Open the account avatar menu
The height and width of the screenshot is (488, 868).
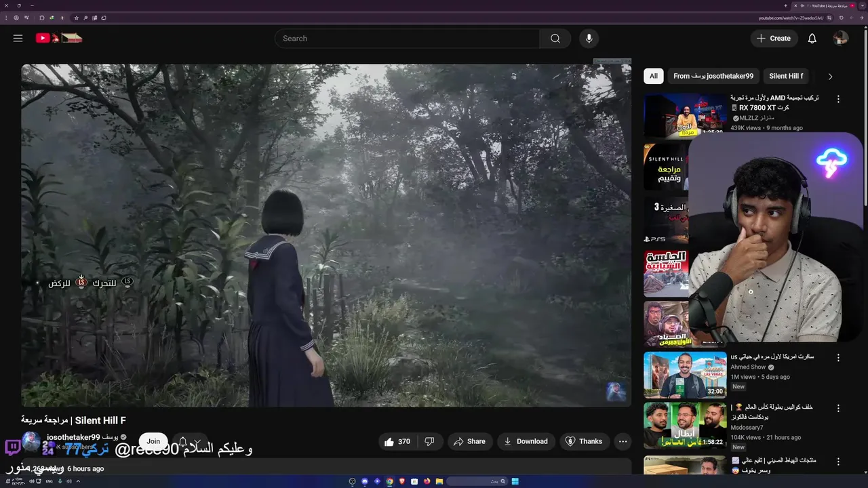point(840,39)
